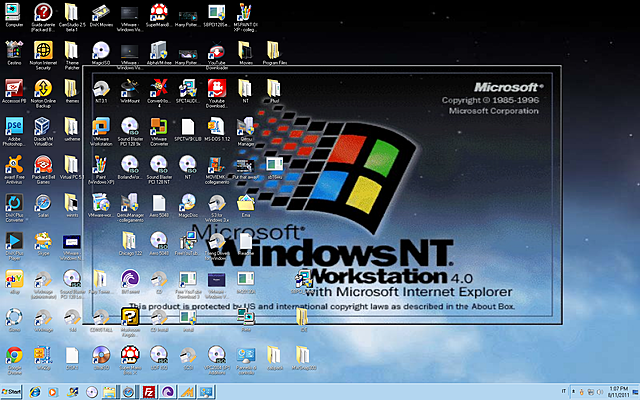Screen dimensions: 640x400
Task: Launch the Safari browser shortcut
Action: [x=43, y=205]
